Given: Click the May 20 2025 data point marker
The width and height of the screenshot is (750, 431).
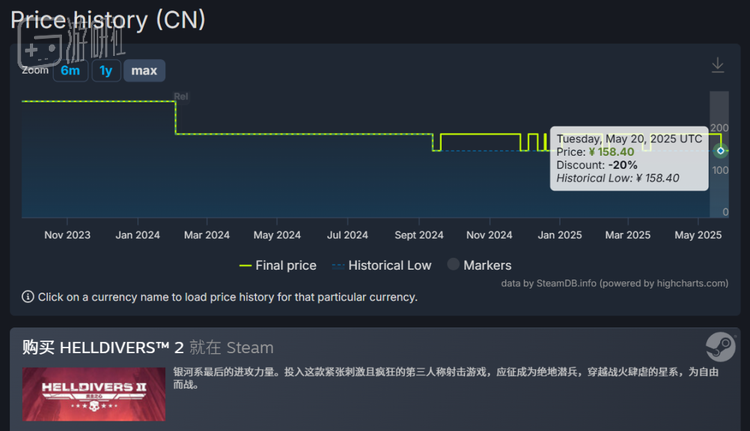Looking at the screenshot, I should (x=720, y=151).
